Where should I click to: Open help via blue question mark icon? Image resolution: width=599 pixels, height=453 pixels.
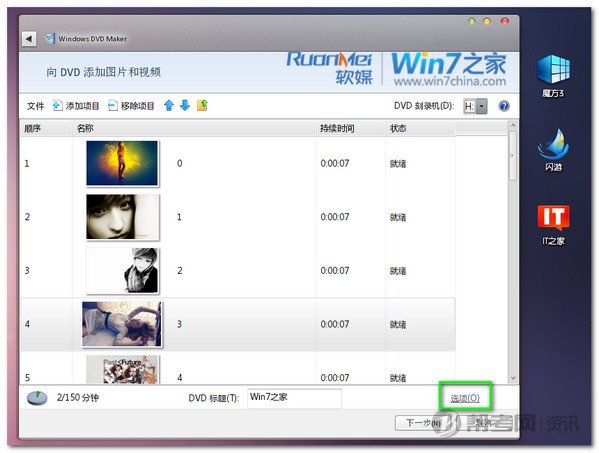(504, 106)
